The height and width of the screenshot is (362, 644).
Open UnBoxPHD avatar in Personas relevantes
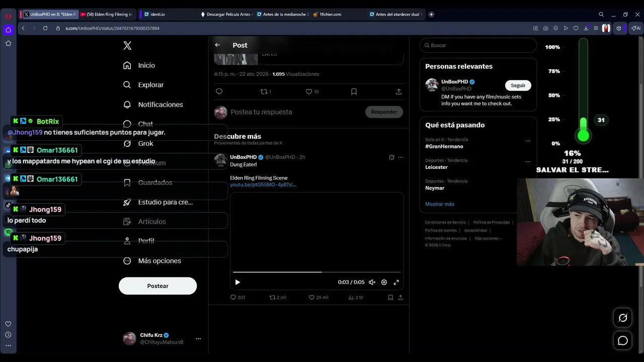pos(432,85)
